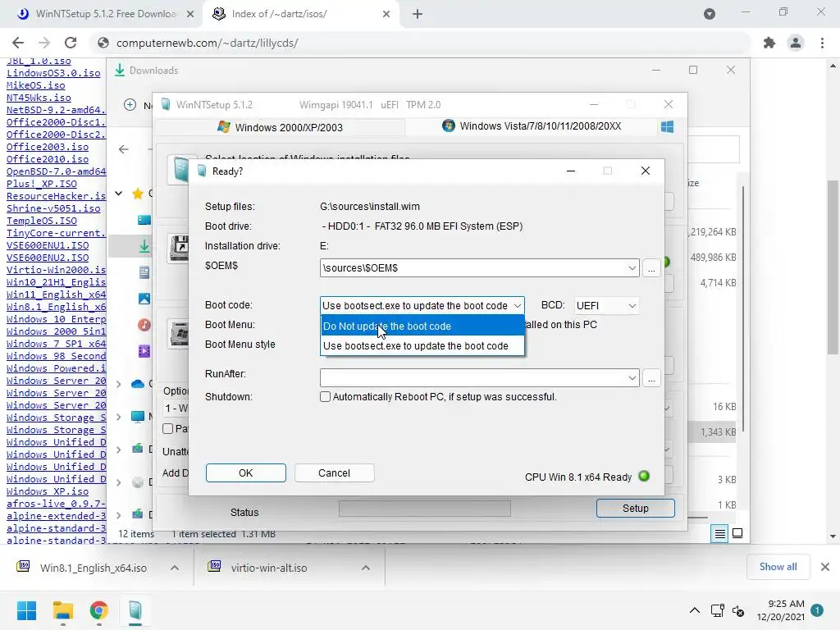The image size is (840, 630).
Task: Open Chrome from taskbar
Action: (x=98, y=610)
